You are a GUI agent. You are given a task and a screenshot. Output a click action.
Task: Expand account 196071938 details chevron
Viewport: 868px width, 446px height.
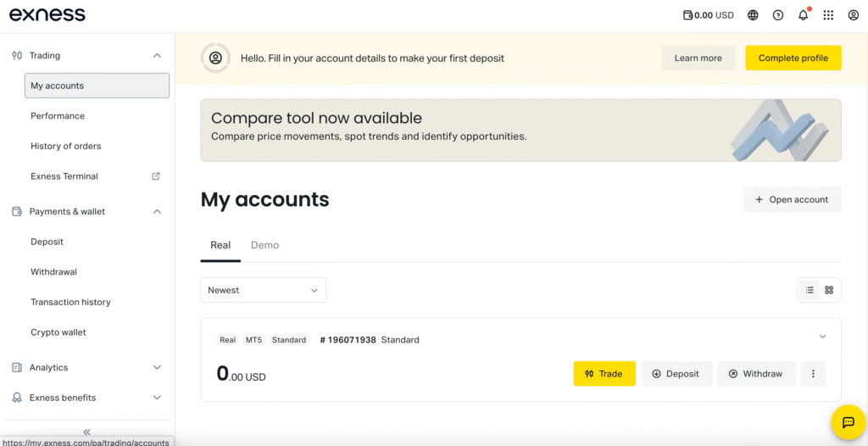[822, 337]
